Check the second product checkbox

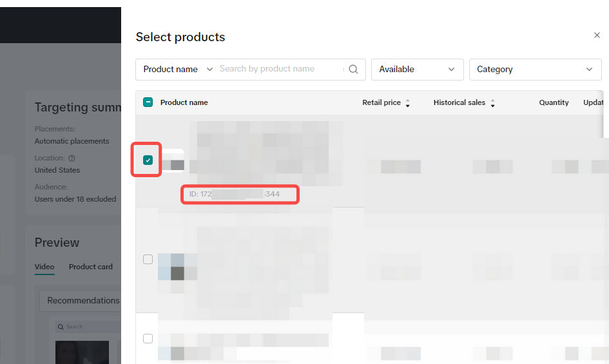(148, 260)
